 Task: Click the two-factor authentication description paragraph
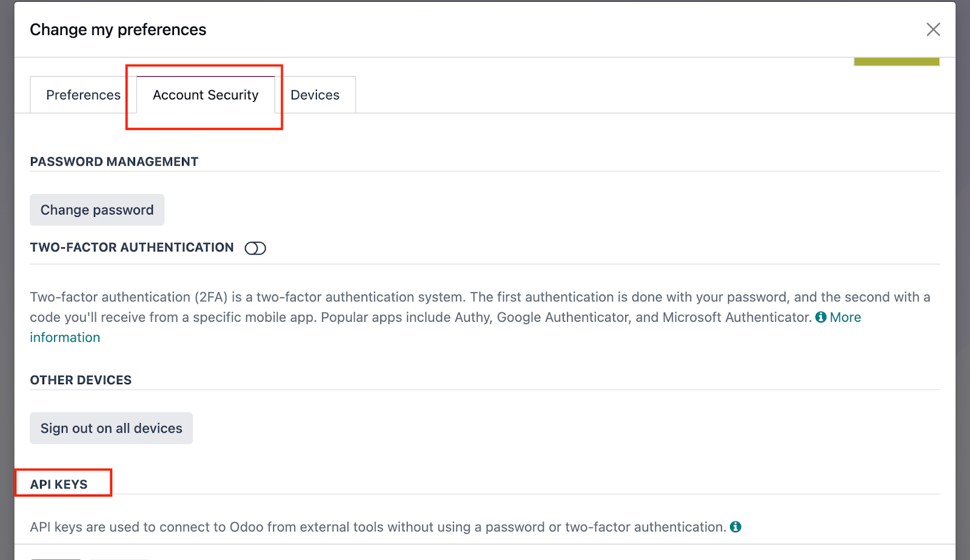pyautogui.click(x=480, y=317)
